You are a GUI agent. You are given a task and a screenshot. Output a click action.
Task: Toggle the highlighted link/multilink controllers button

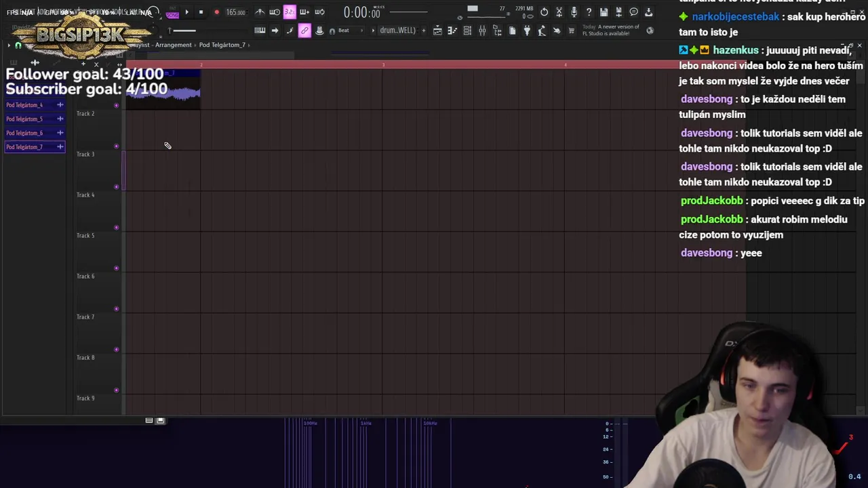tap(304, 30)
